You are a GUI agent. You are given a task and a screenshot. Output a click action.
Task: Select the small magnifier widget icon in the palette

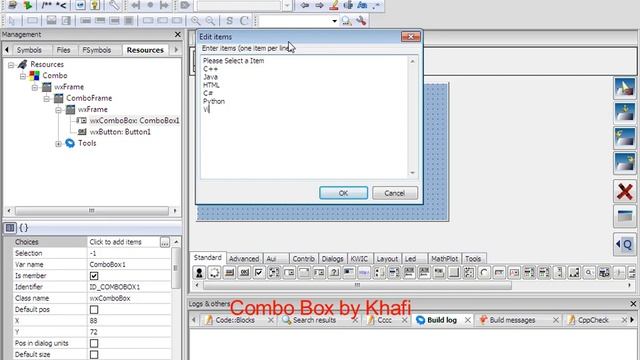pyautogui.click(x=589, y=272)
